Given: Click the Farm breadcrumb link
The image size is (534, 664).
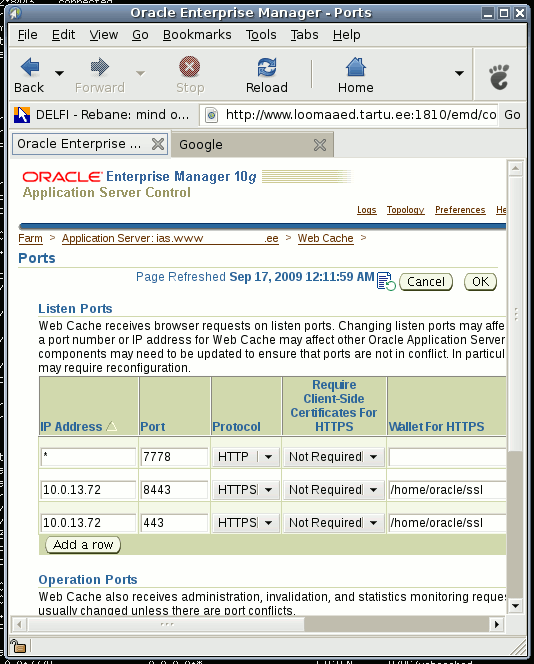Looking at the screenshot, I should point(30,238).
